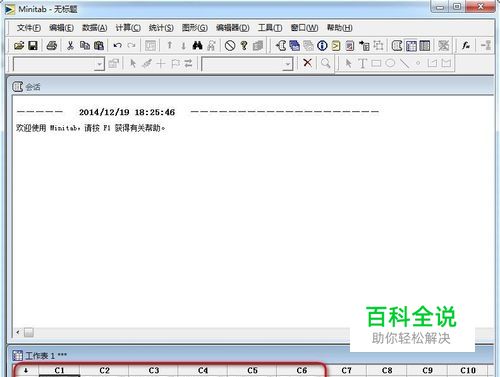This screenshot has width=500, height=377.
Task: Click the Show Design icon
Action: point(378,46)
